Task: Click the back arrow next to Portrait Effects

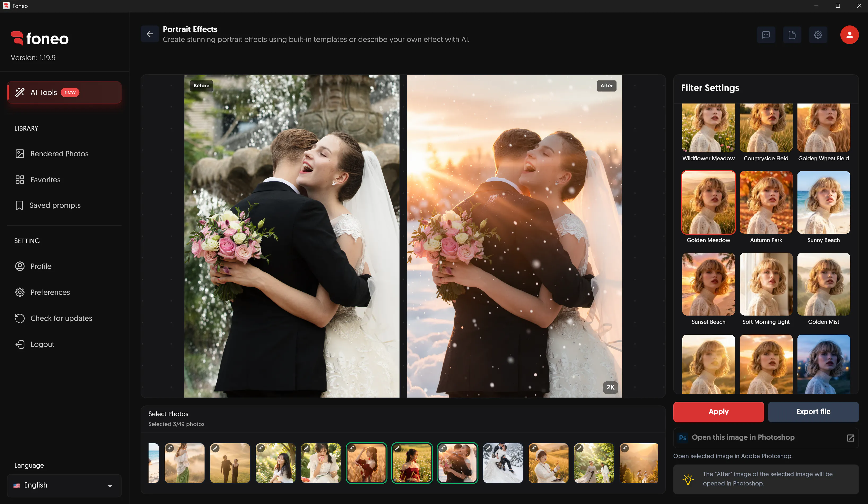Action: click(150, 34)
